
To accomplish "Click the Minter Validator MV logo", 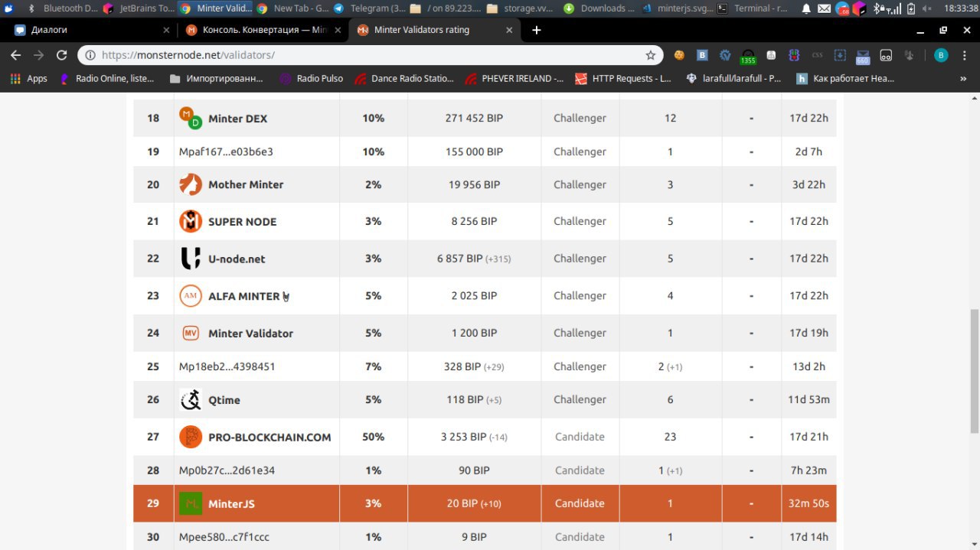I will tap(190, 333).
